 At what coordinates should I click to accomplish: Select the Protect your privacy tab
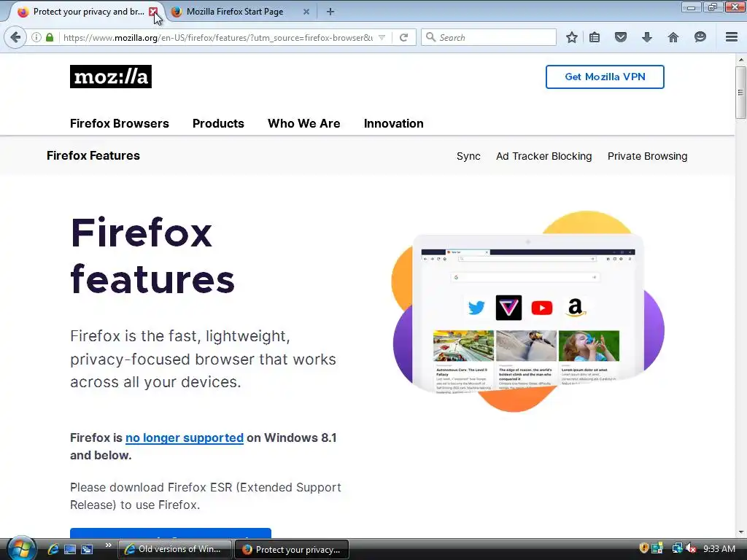point(81,12)
